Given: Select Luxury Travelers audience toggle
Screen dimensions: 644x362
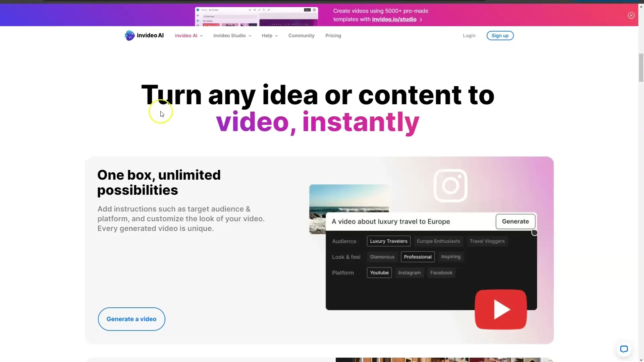Looking at the screenshot, I should click(388, 241).
